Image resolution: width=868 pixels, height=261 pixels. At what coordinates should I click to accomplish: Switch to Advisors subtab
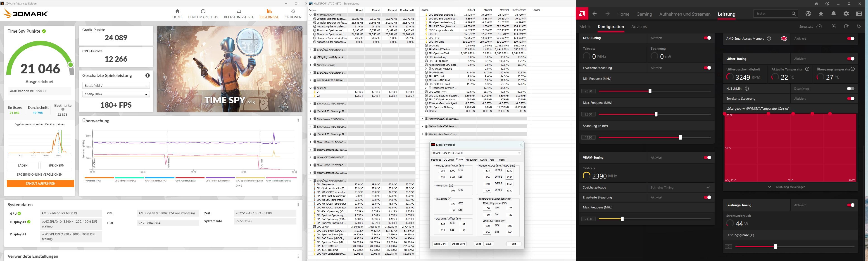coord(639,27)
